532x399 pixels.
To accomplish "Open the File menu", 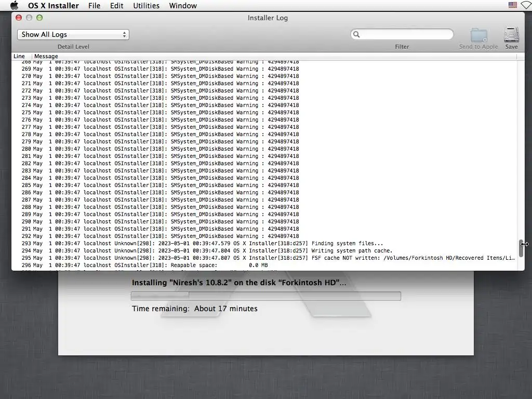I will coord(94,6).
